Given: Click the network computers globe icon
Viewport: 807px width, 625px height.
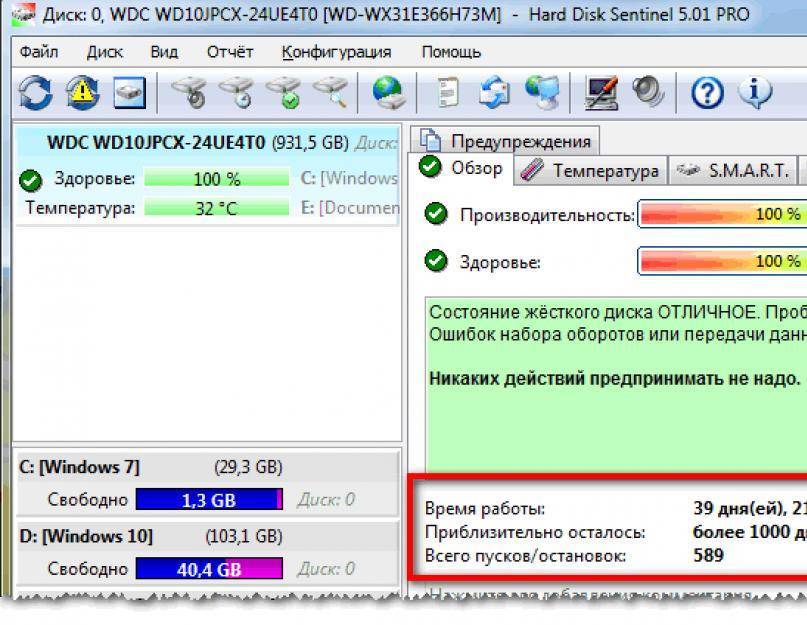Looking at the screenshot, I should click(x=542, y=93).
